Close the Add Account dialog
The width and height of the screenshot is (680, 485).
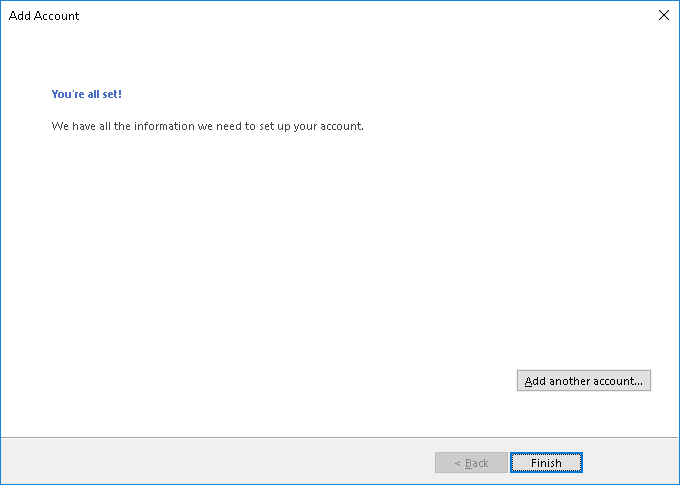[663, 15]
